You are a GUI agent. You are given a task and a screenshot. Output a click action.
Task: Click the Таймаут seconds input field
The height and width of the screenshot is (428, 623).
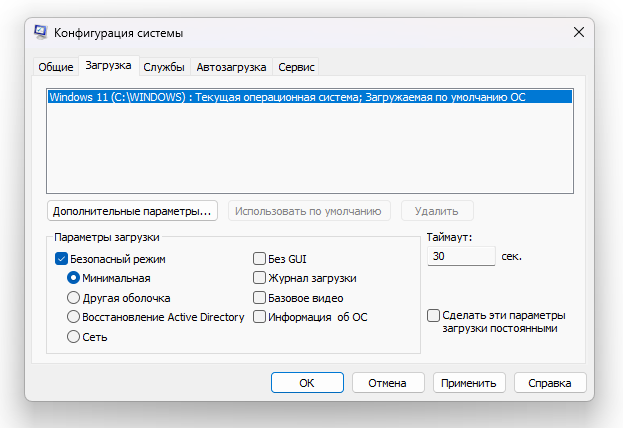tap(460, 257)
